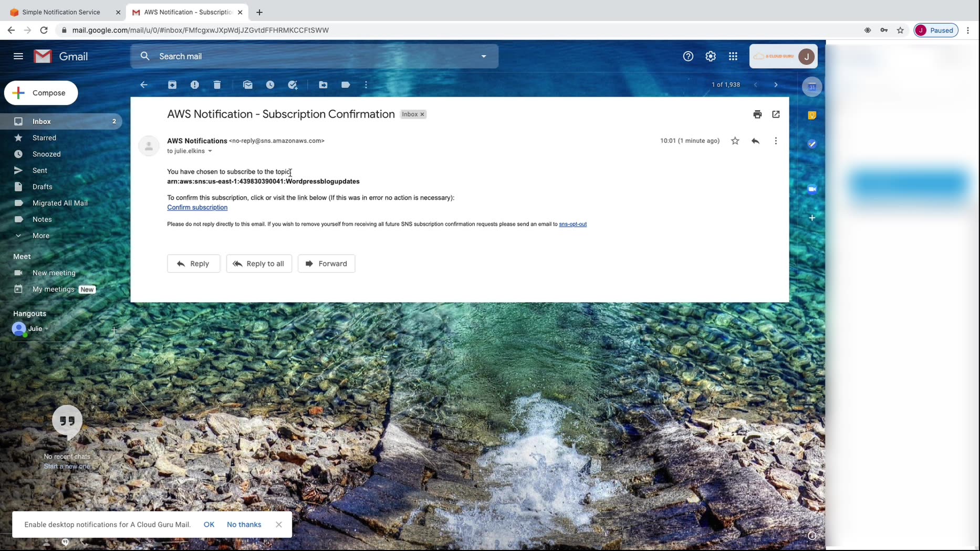Print the message with the printer icon
Screen dimensions: 980x551
point(757,114)
